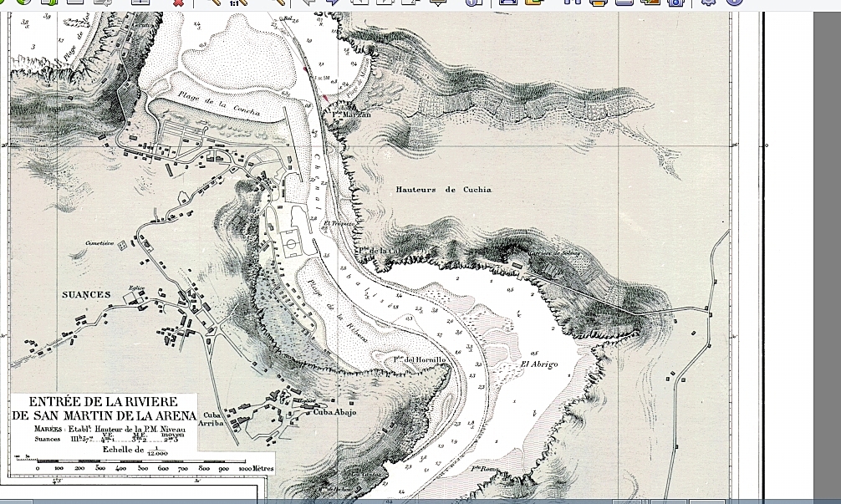Click the 'Cimetière' label
The image size is (841, 504).
tap(99, 243)
